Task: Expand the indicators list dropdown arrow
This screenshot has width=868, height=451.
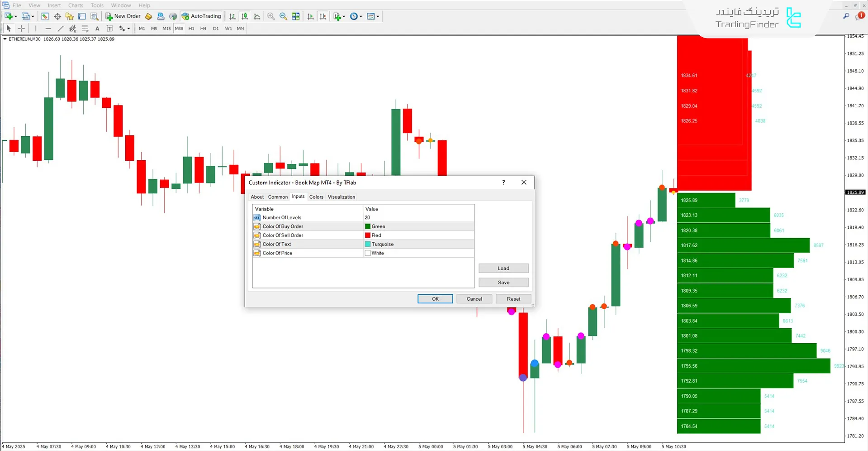Action: (344, 17)
